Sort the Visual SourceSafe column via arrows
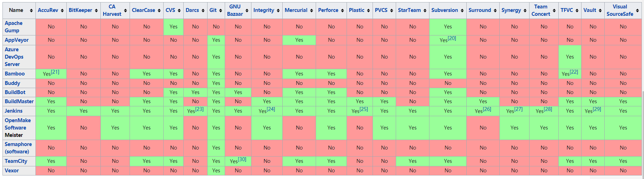The width and height of the screenshot is (644, 179). coord(637,11)
